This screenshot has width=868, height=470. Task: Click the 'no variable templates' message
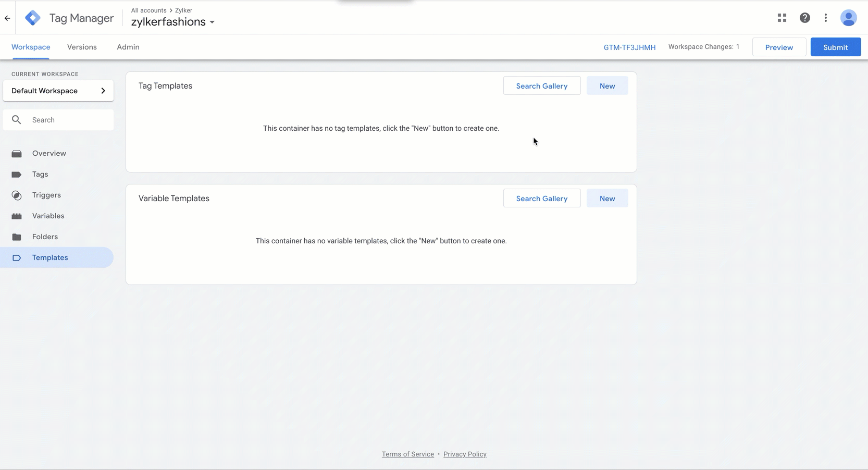(x=381, y=241)
